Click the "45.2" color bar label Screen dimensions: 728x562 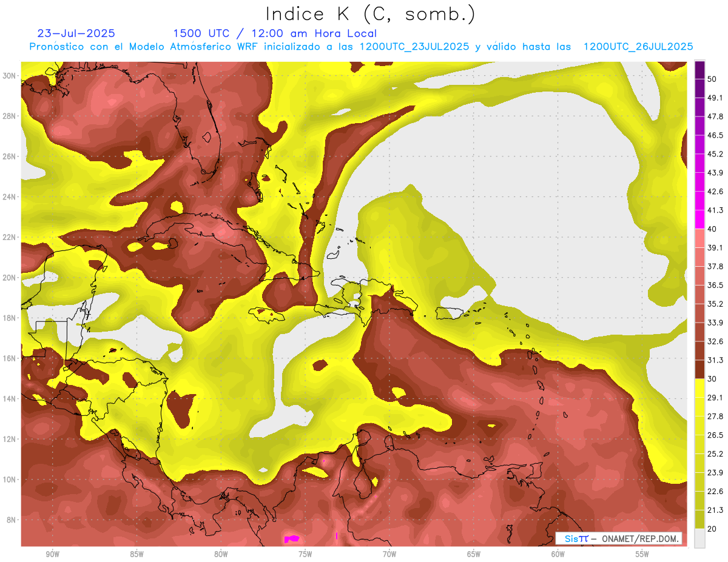tap(715, 154)
